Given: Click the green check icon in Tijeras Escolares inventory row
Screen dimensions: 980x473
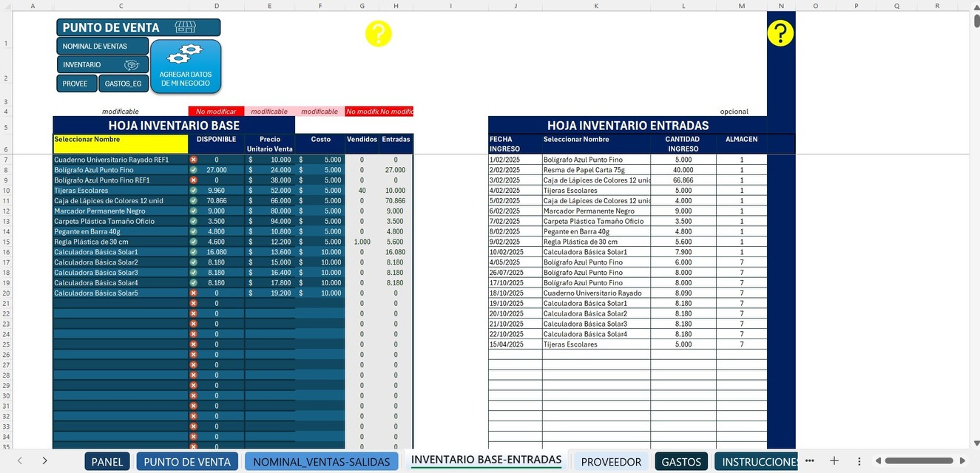Looking at the screenshot, I should (x=194, y=191).
